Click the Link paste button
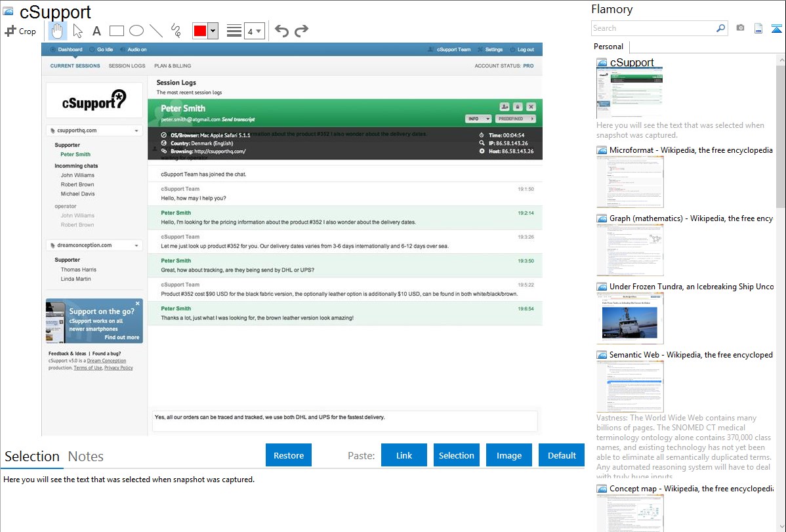786x532 pixels. [404, 455]
